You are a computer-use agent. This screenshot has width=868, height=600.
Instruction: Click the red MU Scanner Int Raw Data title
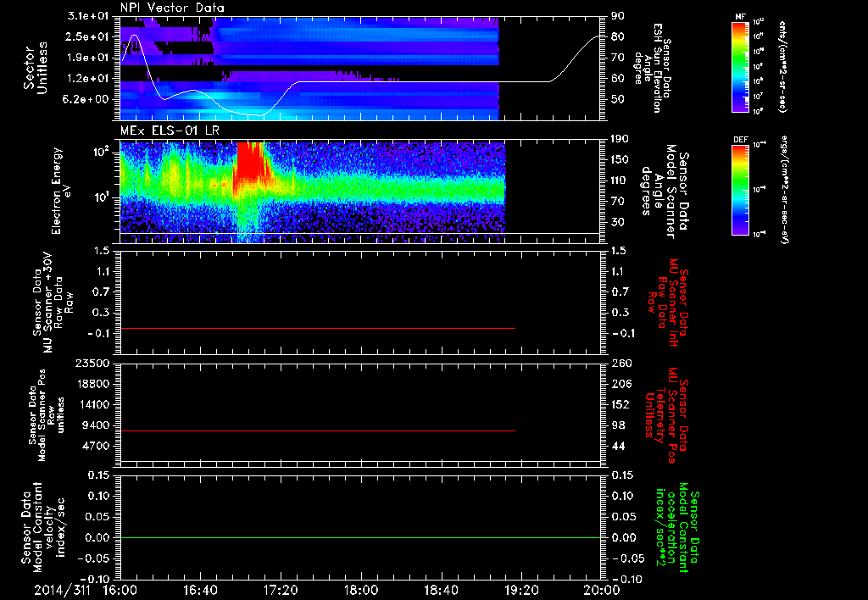pyautogui.click(x=666, y=302)
